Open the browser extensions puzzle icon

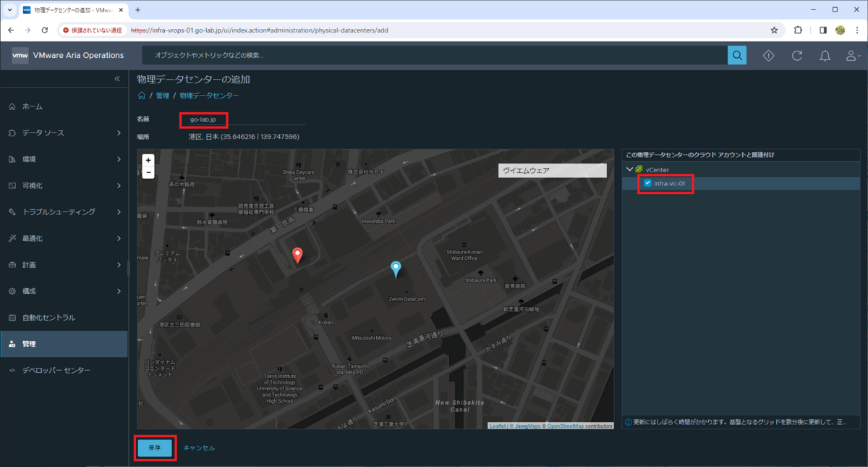[x=798, y=30]
